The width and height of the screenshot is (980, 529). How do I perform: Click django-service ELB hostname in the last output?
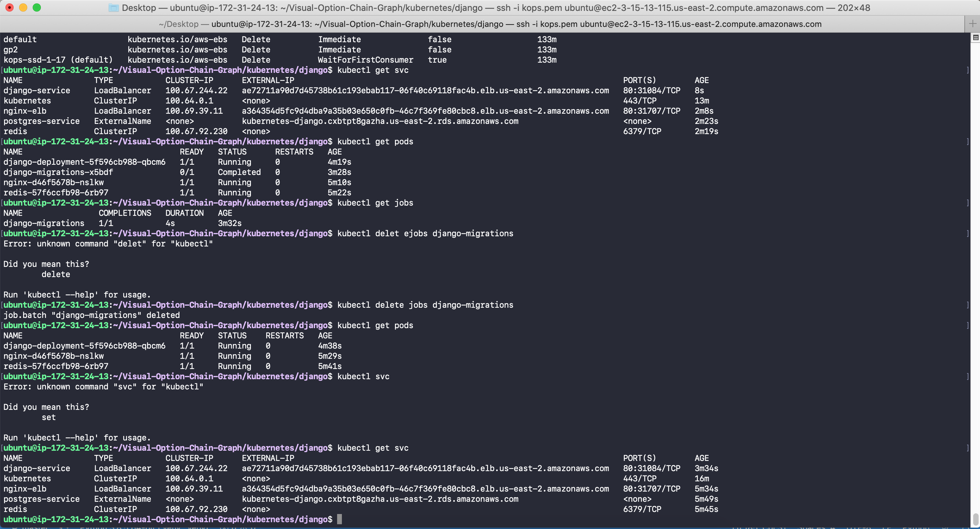point(425,468)
